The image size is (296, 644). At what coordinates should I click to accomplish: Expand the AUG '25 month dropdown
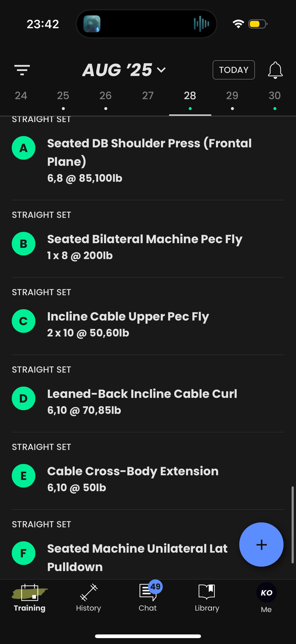pos(124,70)
